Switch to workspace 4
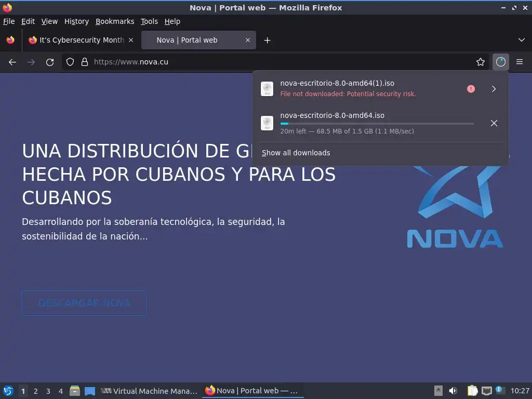The height and width of the screenshot is (399, 532). pos(61,391)
